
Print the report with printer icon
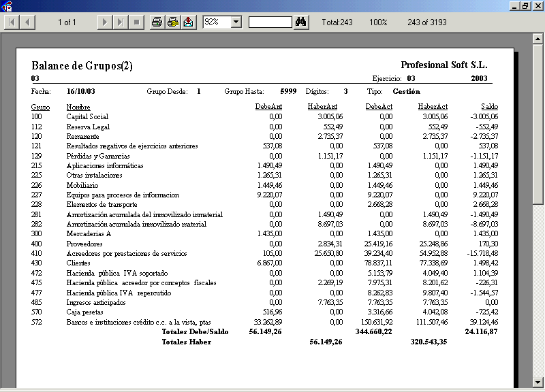(157, 22)
